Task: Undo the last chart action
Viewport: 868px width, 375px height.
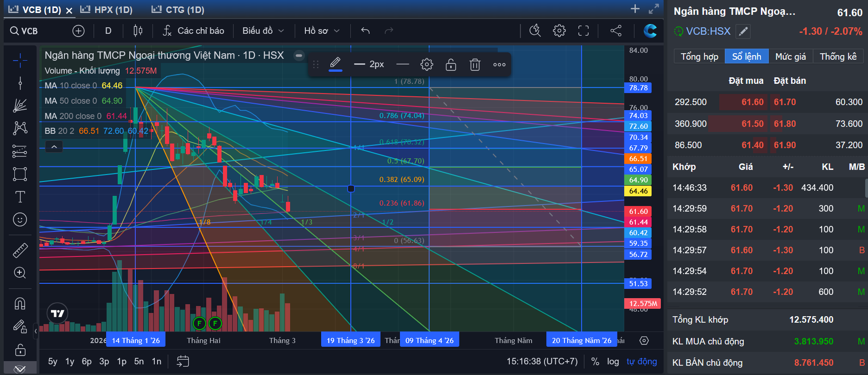Action: [x=365, y=31]
